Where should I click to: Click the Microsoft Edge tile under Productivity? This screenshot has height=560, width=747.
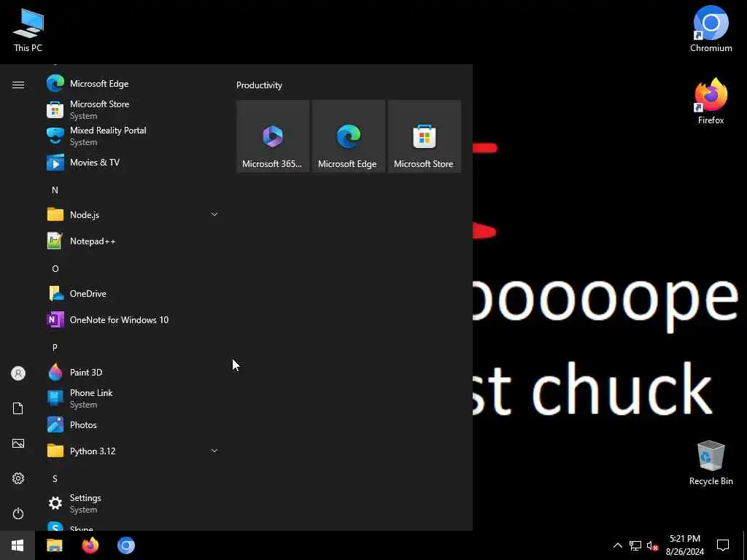point(348,136)
